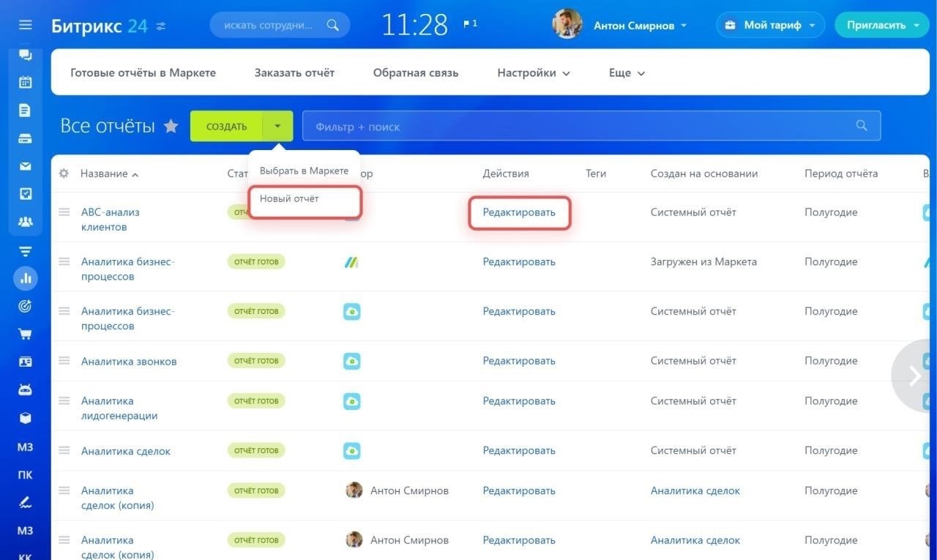
Task: Click the ПК item in left sidebar
Action: coord(26,474)
